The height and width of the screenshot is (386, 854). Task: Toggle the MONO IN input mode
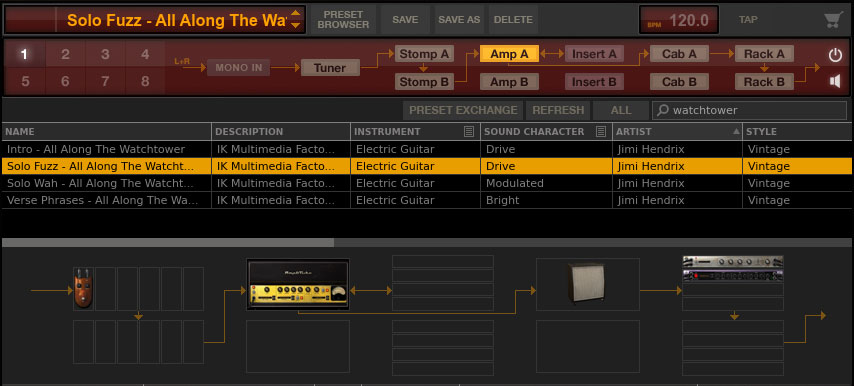[x=239, y=68]
